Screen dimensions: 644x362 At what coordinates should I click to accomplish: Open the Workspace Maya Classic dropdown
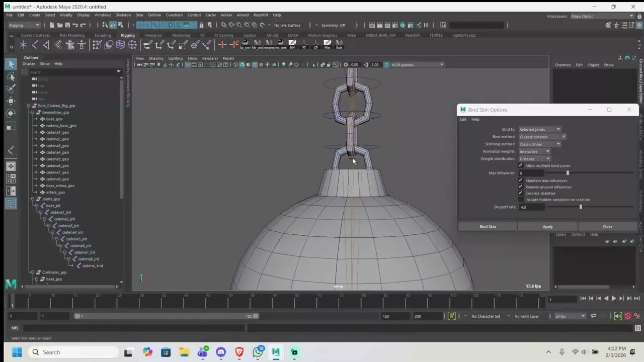coord(602,16)
